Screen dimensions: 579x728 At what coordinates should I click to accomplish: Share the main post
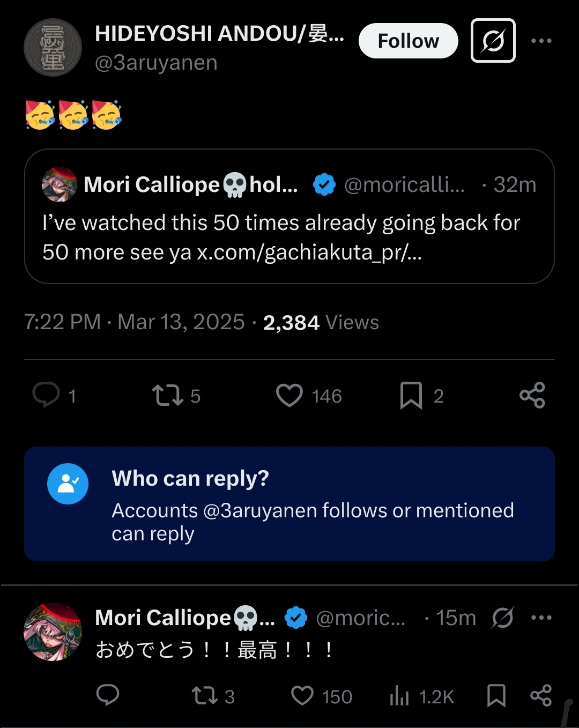coord(532,395)
